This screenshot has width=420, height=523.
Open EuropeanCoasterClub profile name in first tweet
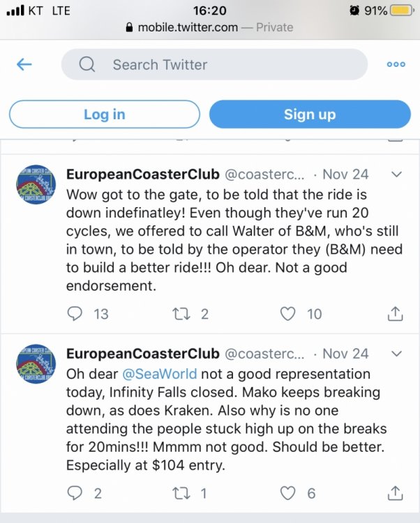(143, 174)
